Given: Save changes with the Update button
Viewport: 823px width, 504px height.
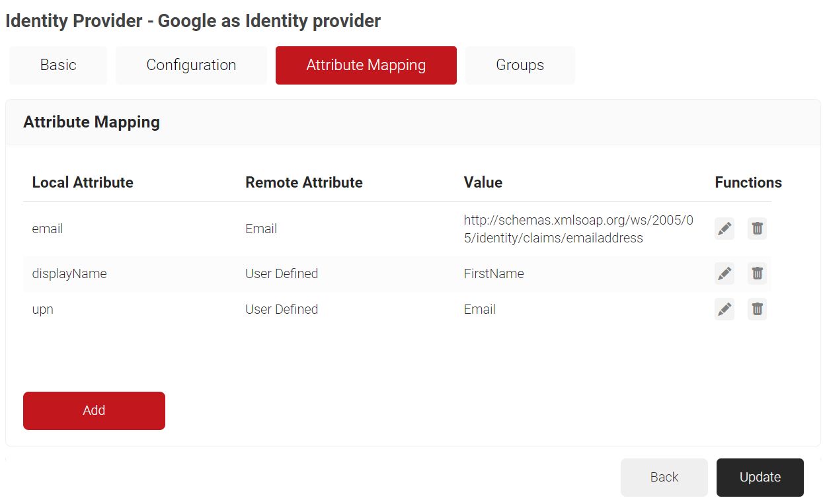Looking at the screenshot, I should point(760,477).
